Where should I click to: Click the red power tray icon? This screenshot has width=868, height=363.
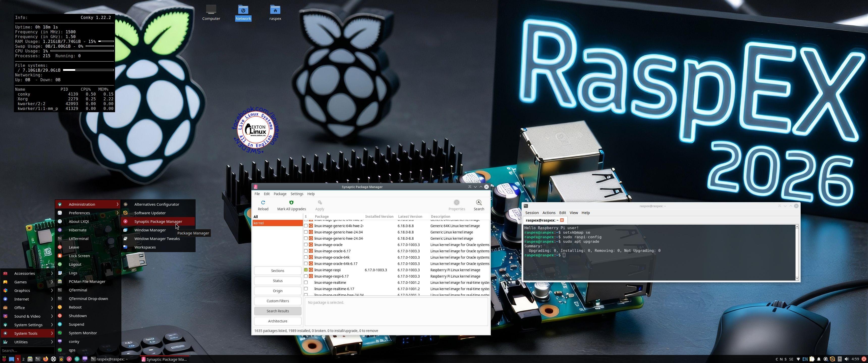coord(864,359)
